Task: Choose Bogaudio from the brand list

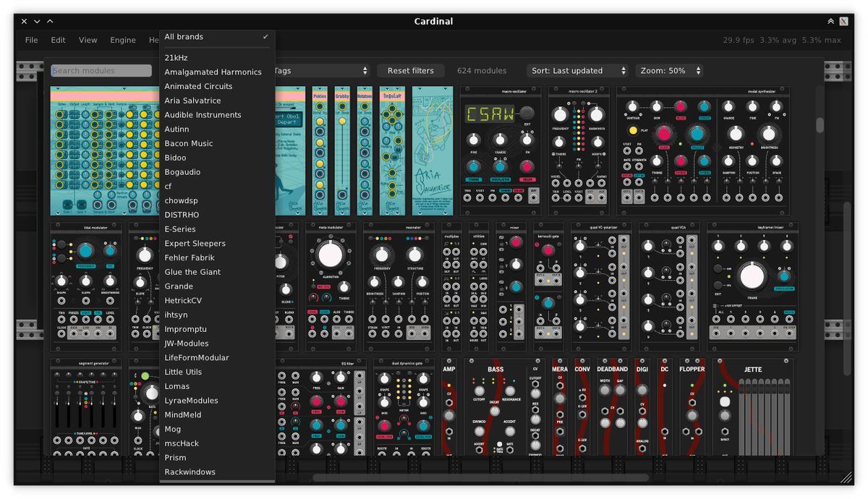Action: pos(182,172)
